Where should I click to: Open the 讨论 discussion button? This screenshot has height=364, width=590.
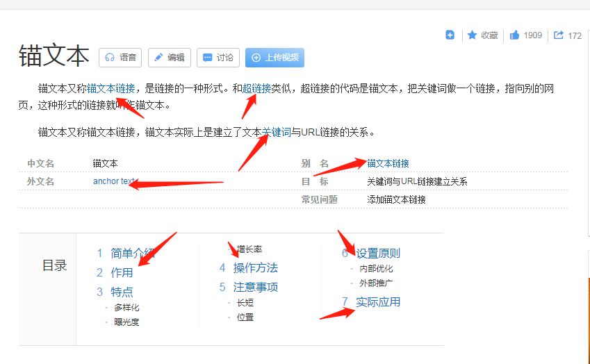pyautogui.click(x=218, y=58)
